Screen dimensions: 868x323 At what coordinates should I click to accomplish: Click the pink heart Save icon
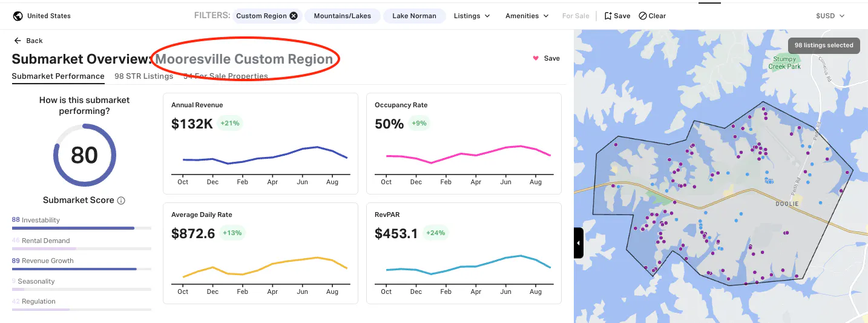pos(536,58)
